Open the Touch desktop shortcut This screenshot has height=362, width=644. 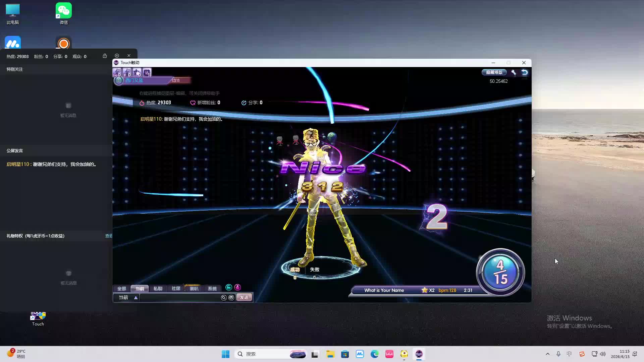point(38,318)
